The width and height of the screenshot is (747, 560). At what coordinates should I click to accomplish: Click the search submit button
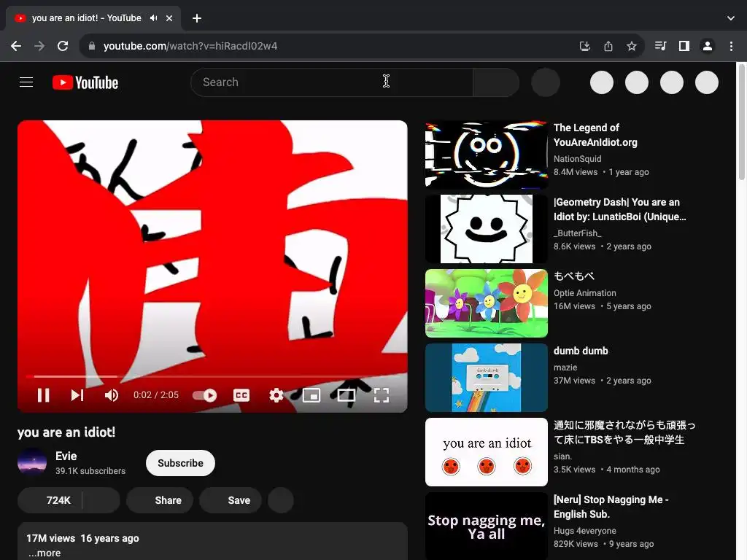pos(495,82)
